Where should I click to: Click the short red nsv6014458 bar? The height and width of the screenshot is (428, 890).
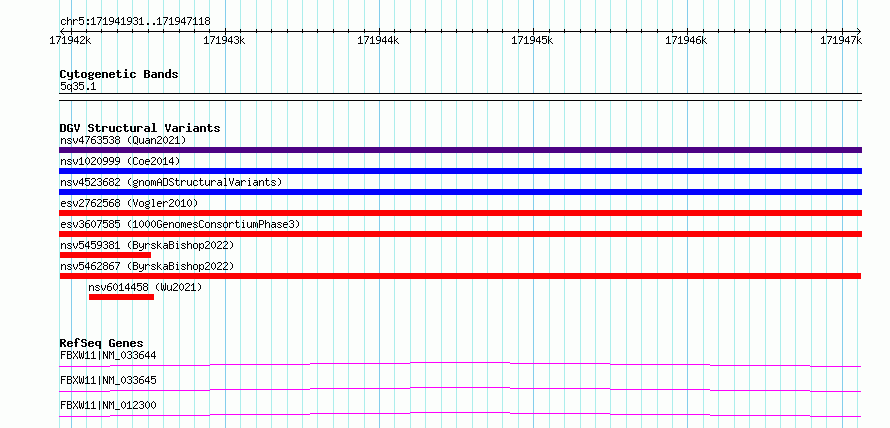[x=121, y=297]
